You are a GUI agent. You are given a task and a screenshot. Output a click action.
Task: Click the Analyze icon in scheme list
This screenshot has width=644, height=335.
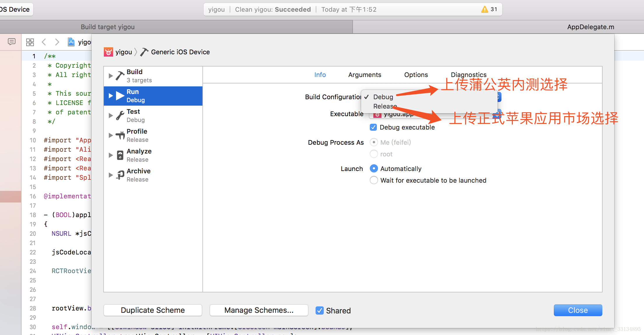pos(120,155)
